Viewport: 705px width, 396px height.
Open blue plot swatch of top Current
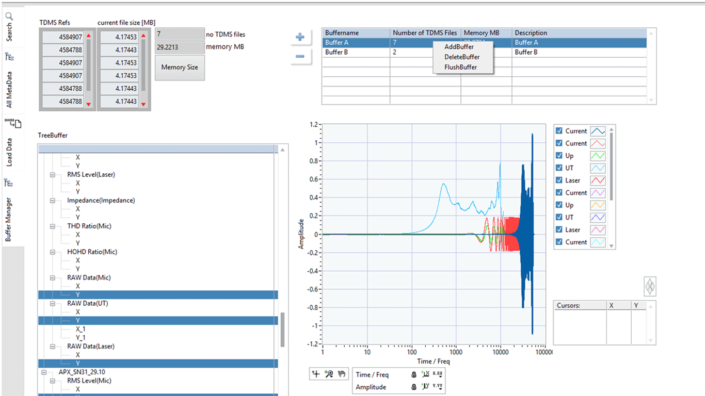pyautogui.click(x=598, y=131)
